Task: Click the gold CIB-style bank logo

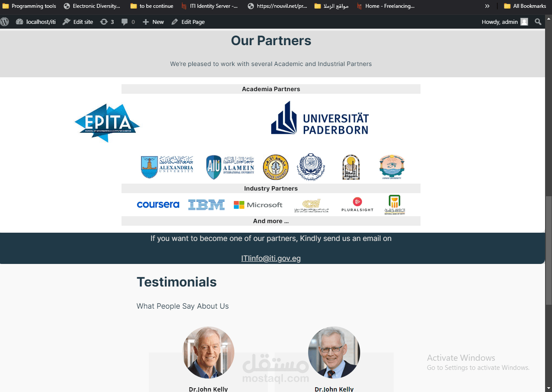Action: 311,205
